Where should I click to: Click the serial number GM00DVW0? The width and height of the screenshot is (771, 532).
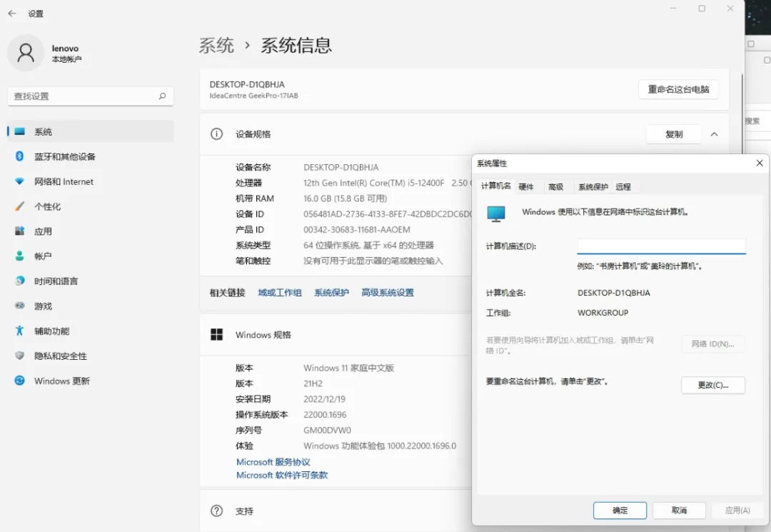tap(327, 430)
